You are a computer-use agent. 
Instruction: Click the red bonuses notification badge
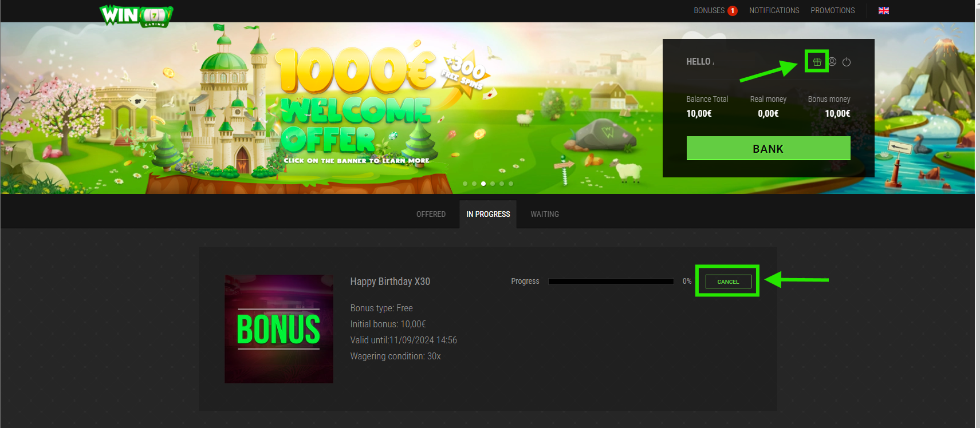tap(732, 11)
